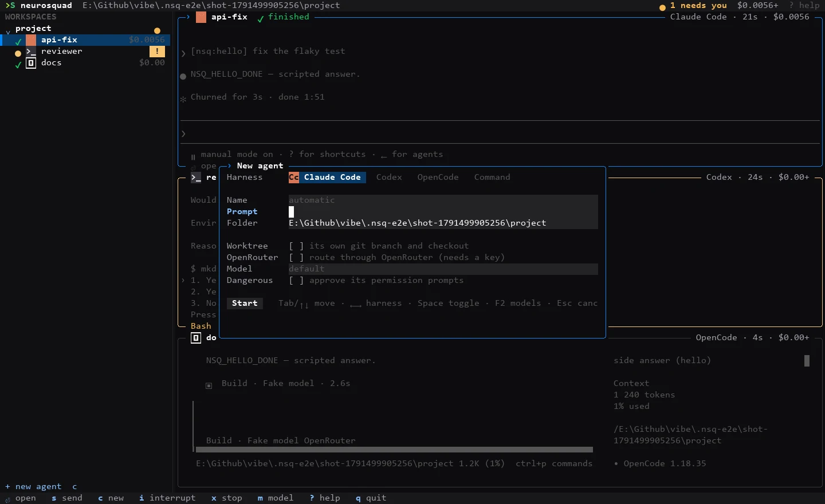Click m model shortcut in bottom bar
This screenshot has width=825, height=504.
tap(276, 498)
